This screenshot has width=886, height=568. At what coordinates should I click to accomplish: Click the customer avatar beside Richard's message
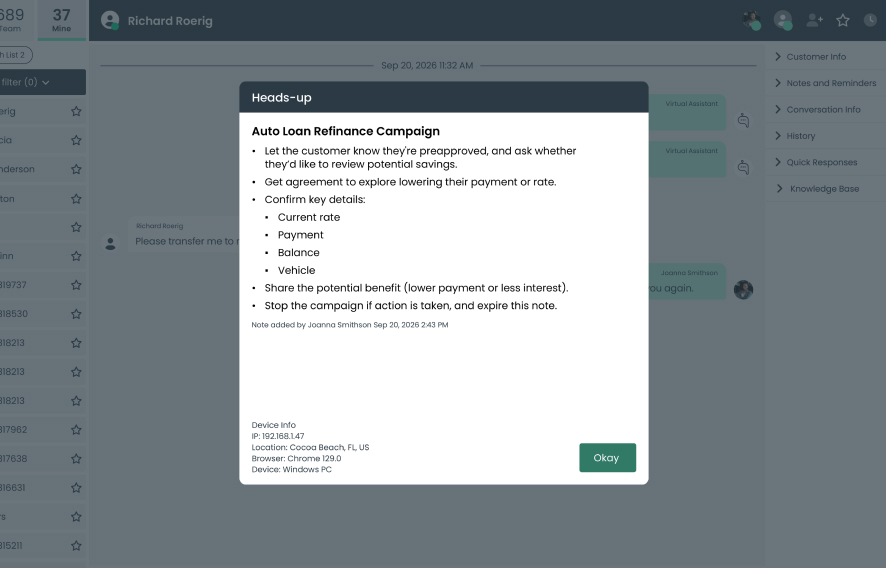[110, 244]
